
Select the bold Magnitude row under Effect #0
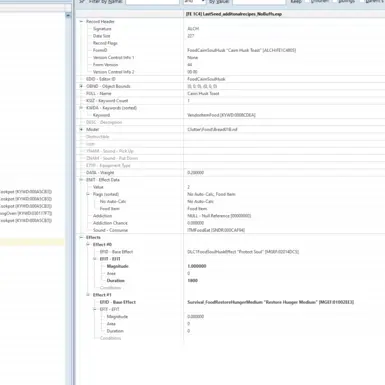pyautogui.click(x=230, y=266)
